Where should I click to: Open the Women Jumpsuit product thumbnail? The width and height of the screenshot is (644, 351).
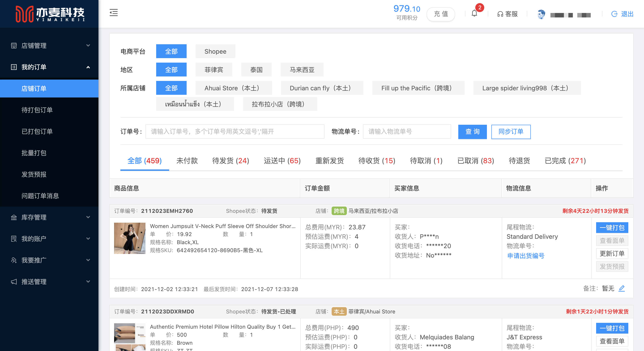(x=130, y=238)
